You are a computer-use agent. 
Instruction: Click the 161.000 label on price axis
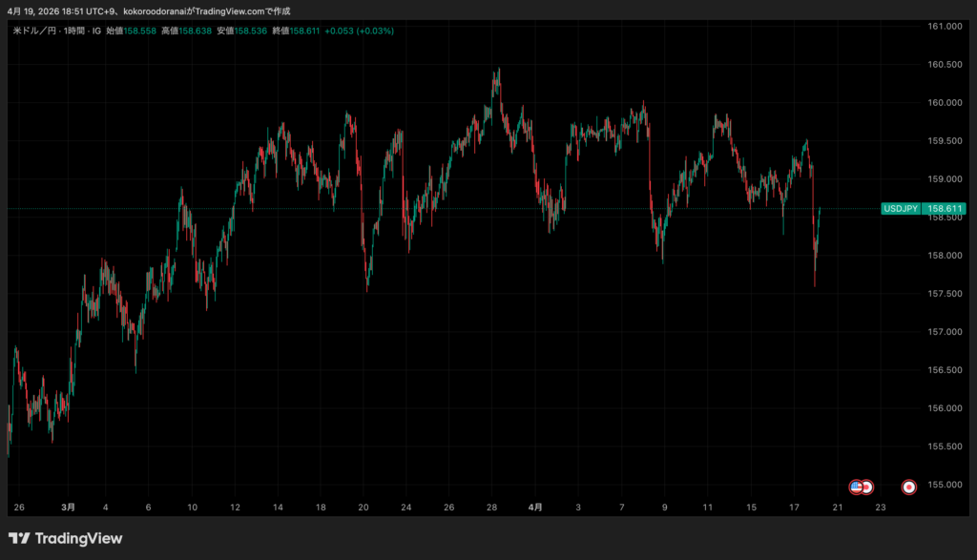click(x=945, y=26)
